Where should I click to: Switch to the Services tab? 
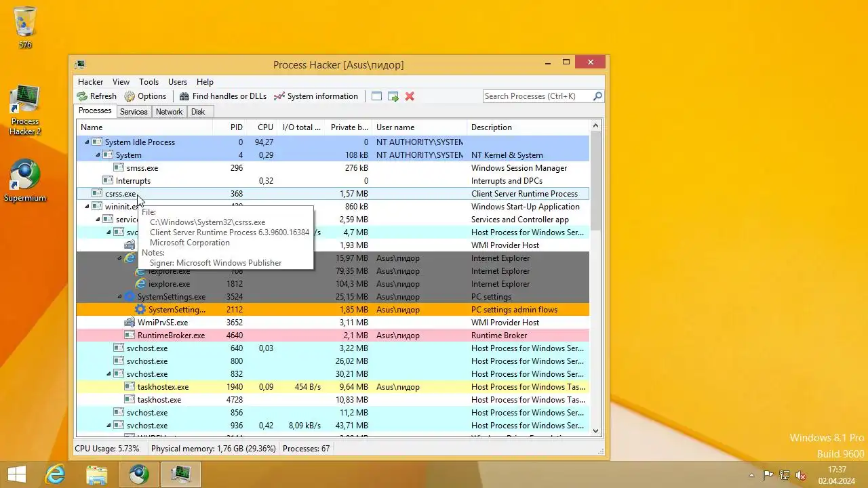[134, 112]
